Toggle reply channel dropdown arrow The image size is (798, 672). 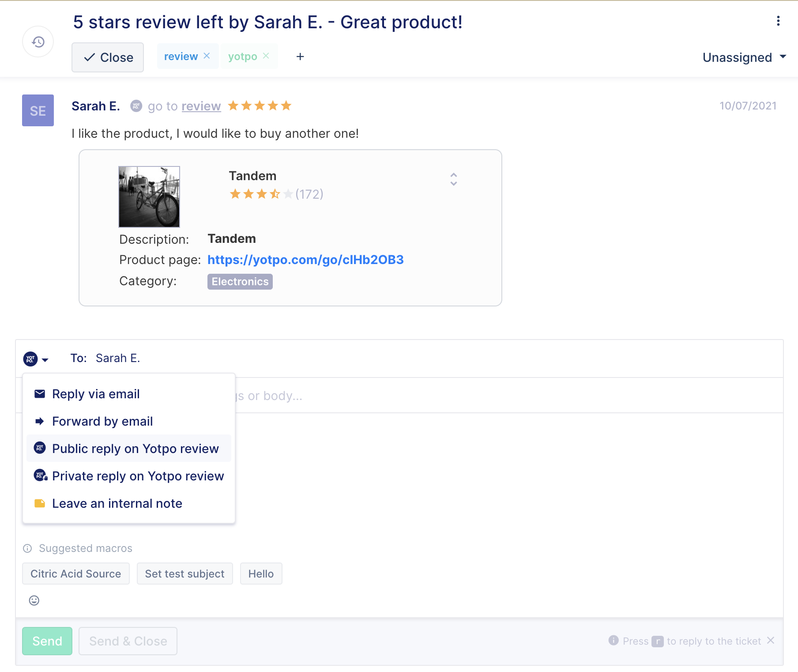(x=45, y=359)
